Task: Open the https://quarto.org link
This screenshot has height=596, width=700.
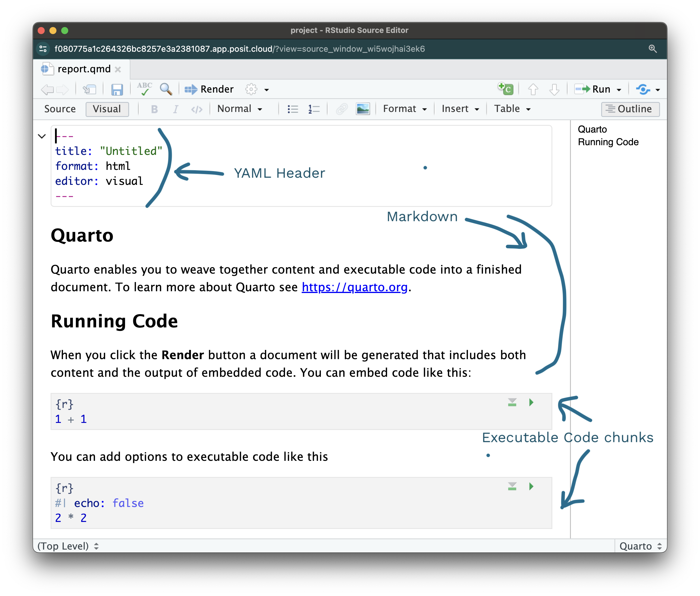Action: 354,287
